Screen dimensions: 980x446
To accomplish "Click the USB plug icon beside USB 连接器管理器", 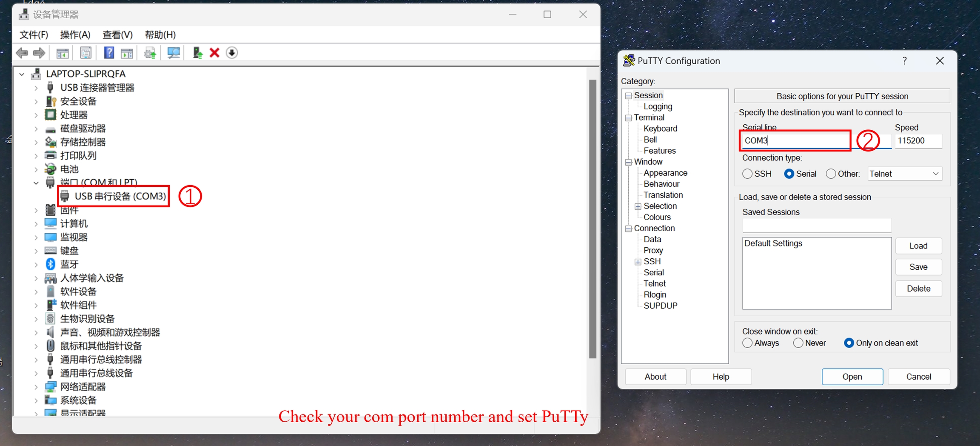I will 51,87.
